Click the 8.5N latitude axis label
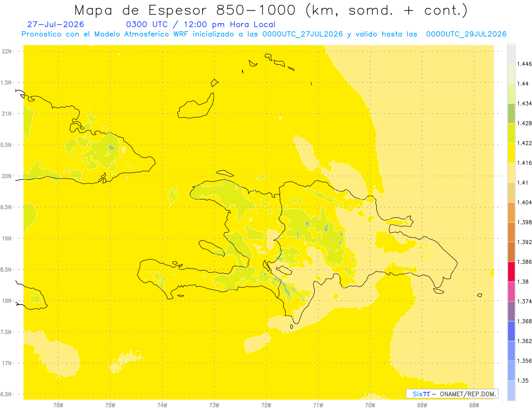 (x=6, y=270)
